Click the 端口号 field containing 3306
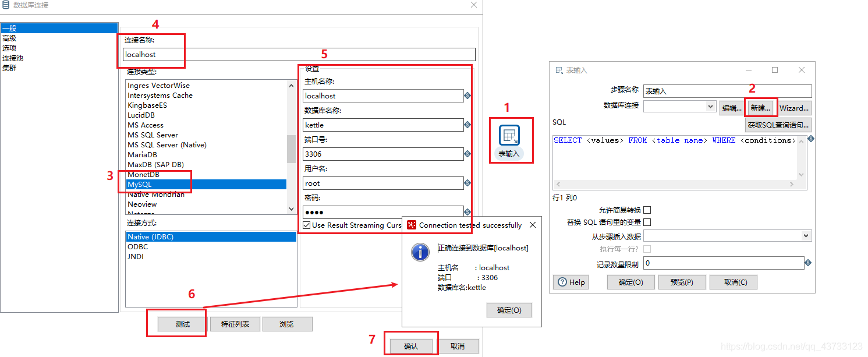The height and width of the screenshot is (357, 868). coord(383,154)
